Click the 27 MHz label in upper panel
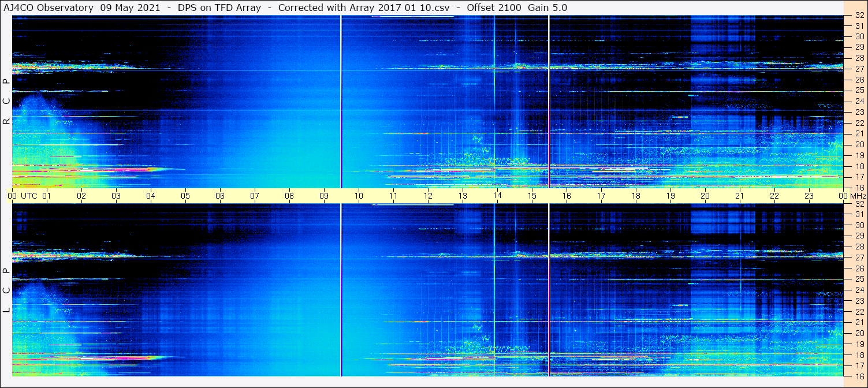Screen dimensions: 868x388 [859, 69]
